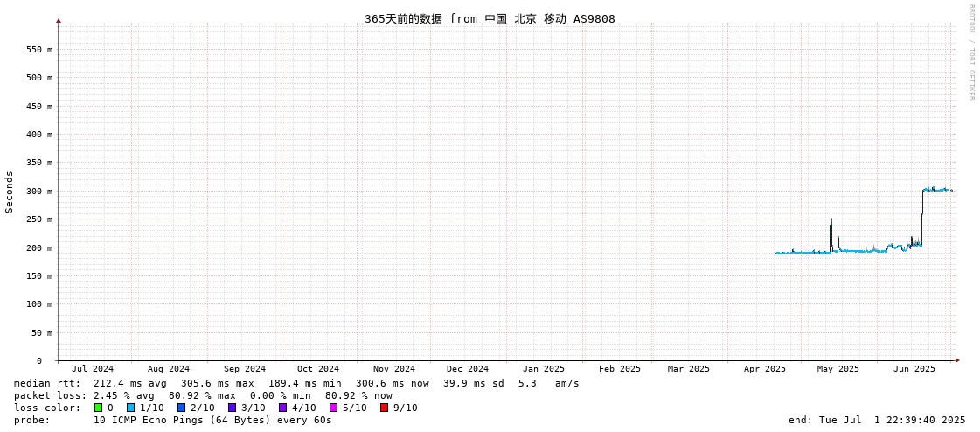Screen dimensions: 980x432
Task: Click the 'Nov 2024' x-axis label
Action: [x=395, y=369]
